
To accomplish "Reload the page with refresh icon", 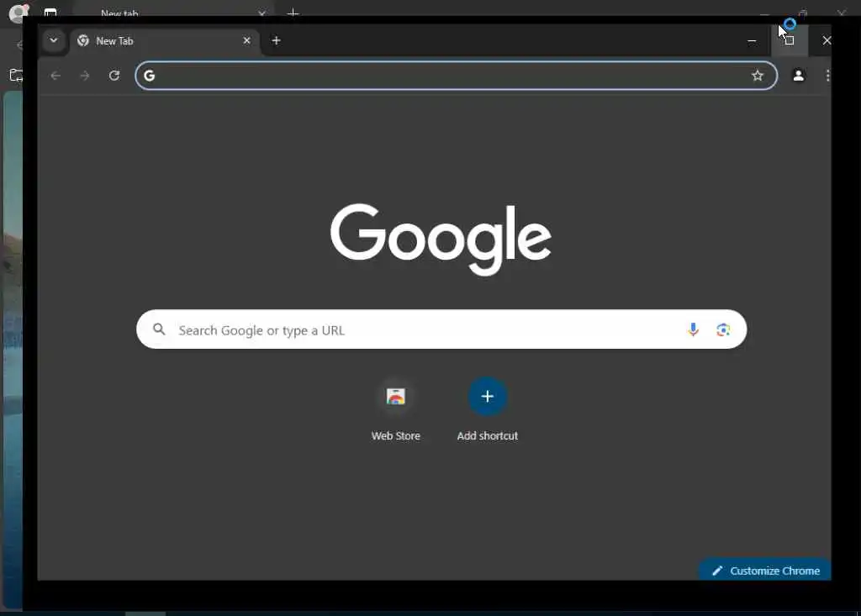I will click(114, 76).
